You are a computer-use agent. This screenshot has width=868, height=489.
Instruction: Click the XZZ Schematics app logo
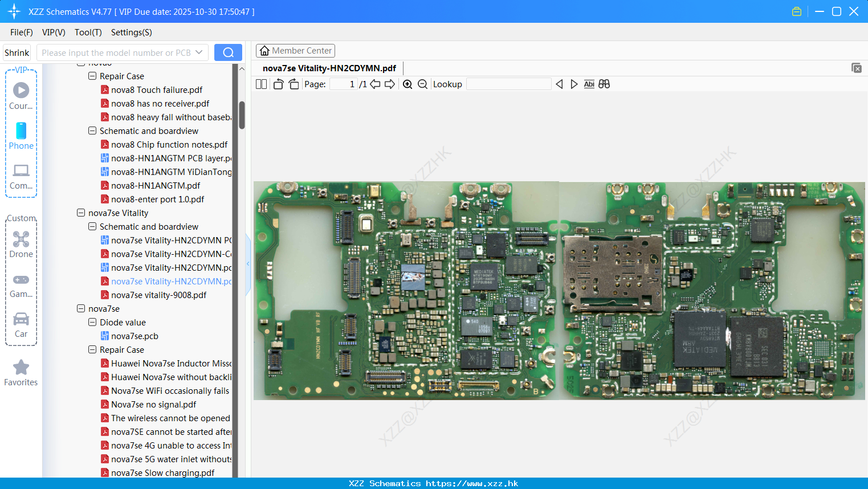[14, 11]
